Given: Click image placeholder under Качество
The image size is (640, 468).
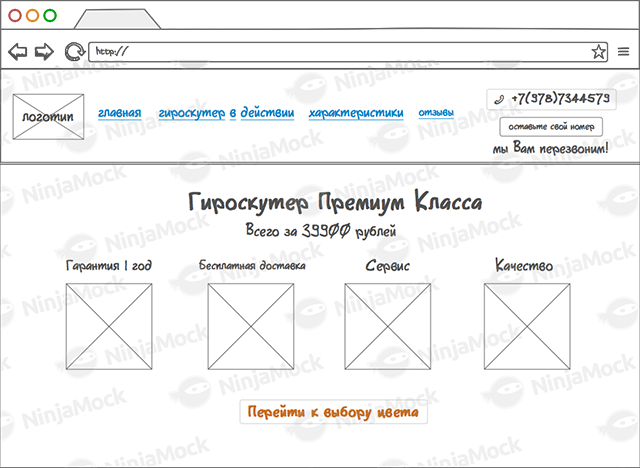Looking at the screenshot, I should [x=527, y=326].
